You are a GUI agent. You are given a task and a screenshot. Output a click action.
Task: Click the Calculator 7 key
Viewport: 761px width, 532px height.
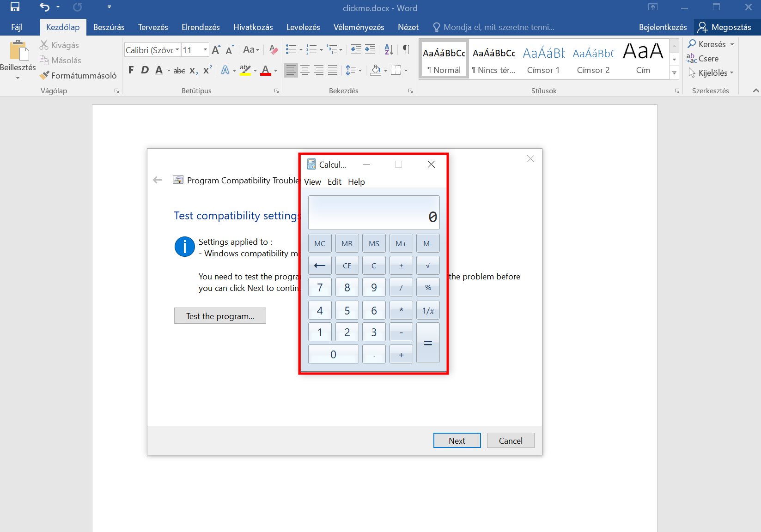320,288
